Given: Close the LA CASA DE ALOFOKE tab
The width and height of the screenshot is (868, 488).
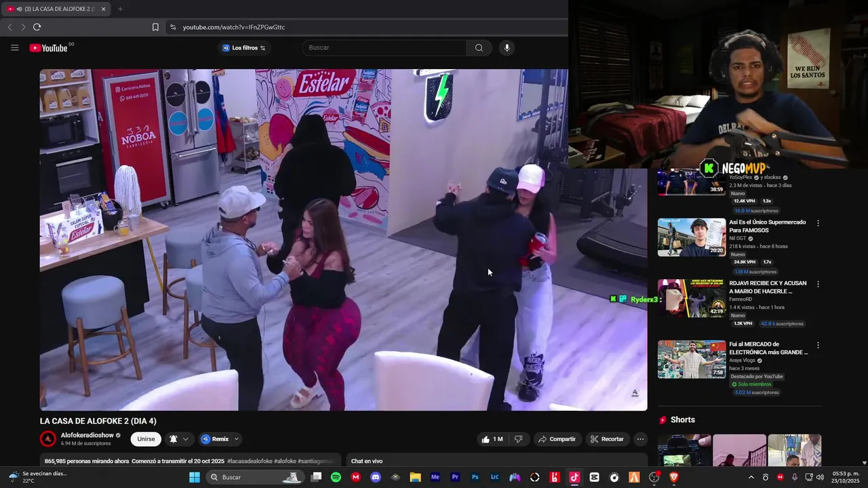Looking at the screenshot, I should [x=103, y=9].
